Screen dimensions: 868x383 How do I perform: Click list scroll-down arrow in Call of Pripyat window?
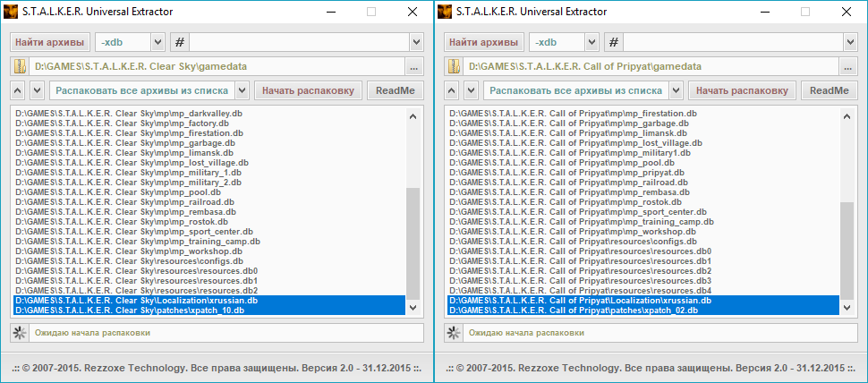coord(847,307)
